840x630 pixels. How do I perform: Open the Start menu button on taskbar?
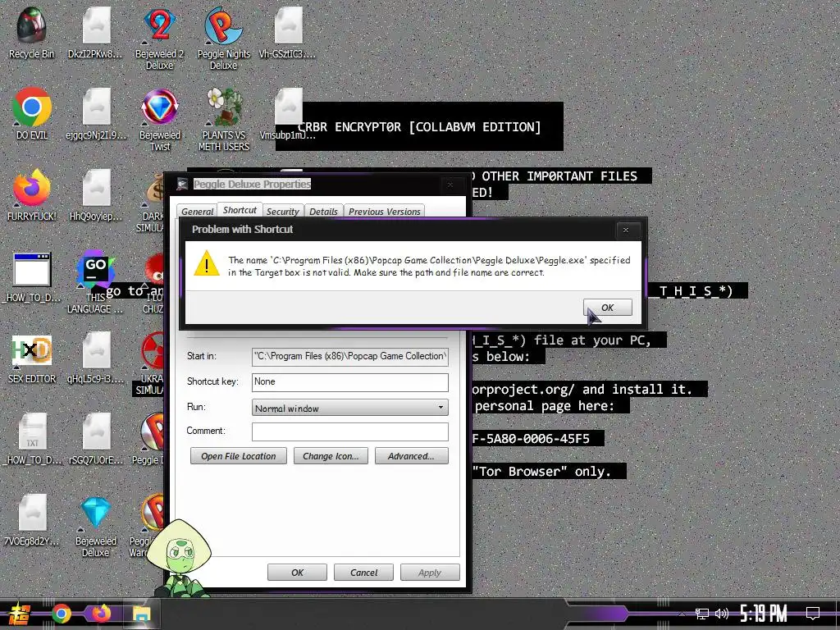pyautogui.click(x=19, y=614)
